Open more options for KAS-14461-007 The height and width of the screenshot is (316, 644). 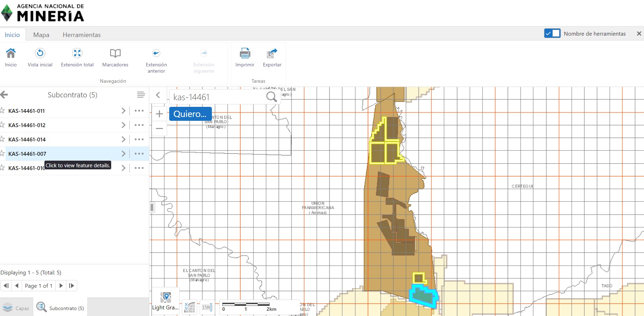pyautogui.click(x=139, y=154)
